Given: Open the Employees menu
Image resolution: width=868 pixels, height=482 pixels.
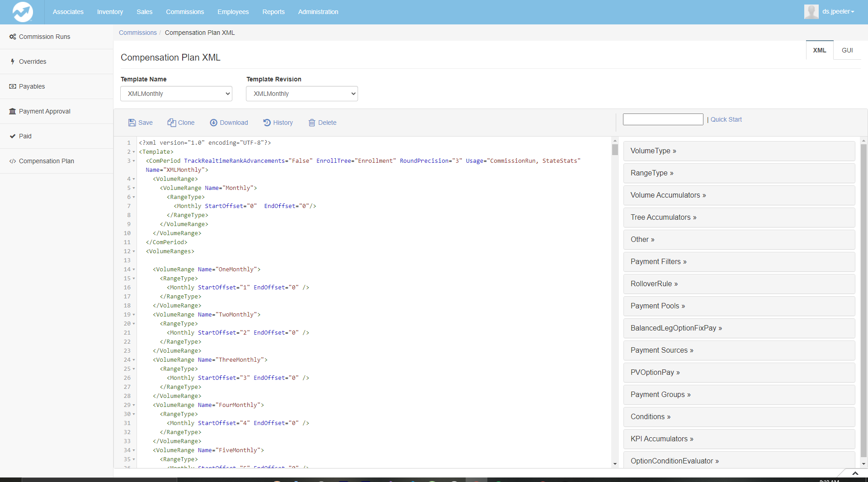Looking at the screenshot, I should [233, 12].
